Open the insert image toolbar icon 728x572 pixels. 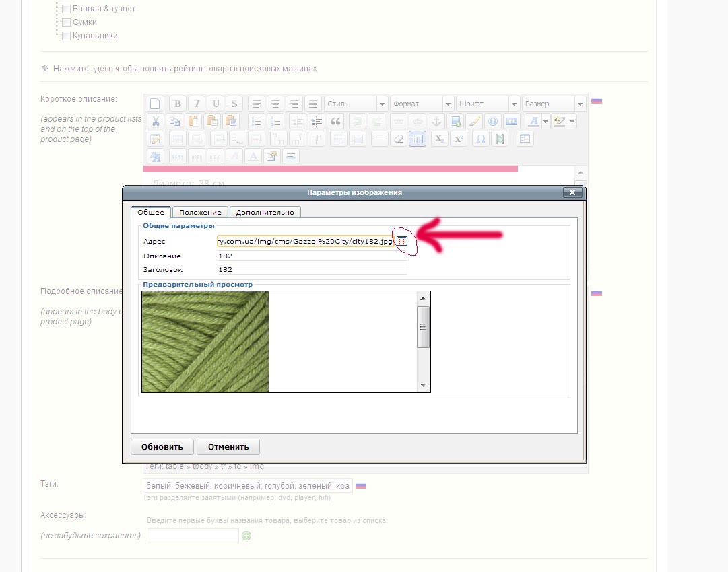[455, 121]
